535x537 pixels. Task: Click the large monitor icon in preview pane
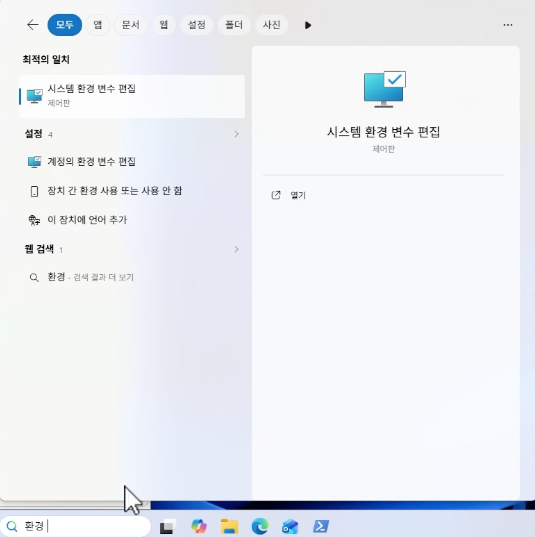pyautogui.click(x=384, y=89)
